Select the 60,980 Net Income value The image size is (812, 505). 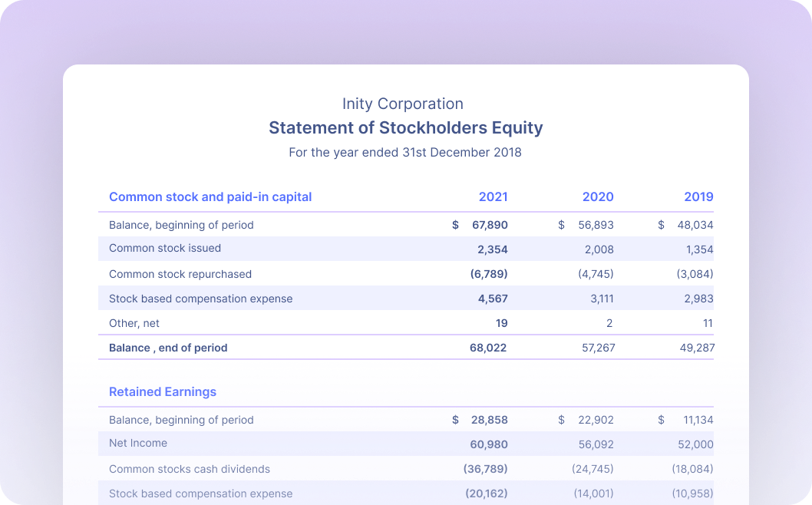click(489, 444)
